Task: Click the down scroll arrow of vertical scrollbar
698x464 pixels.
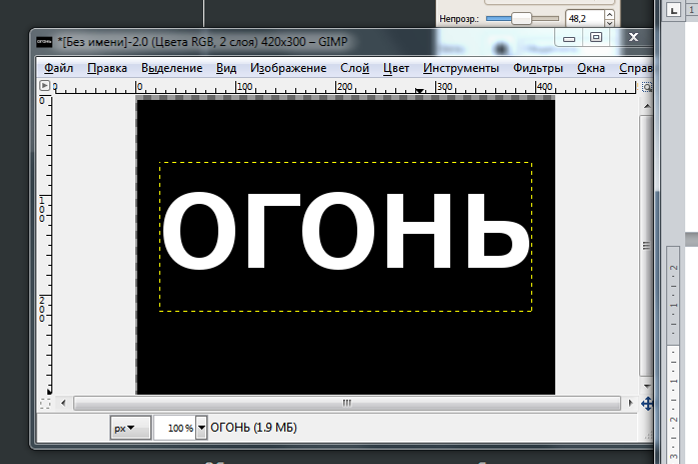Action: click(x=647, y=386)
